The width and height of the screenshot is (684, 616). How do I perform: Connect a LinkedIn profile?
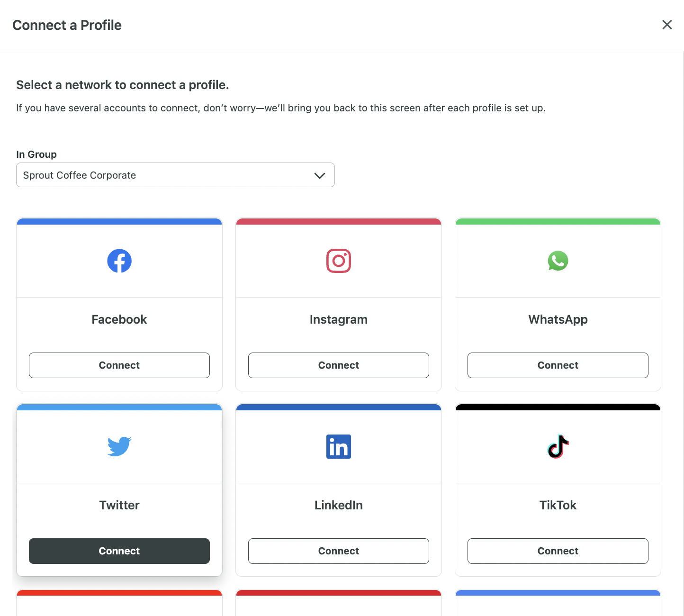tap(338, 551)
